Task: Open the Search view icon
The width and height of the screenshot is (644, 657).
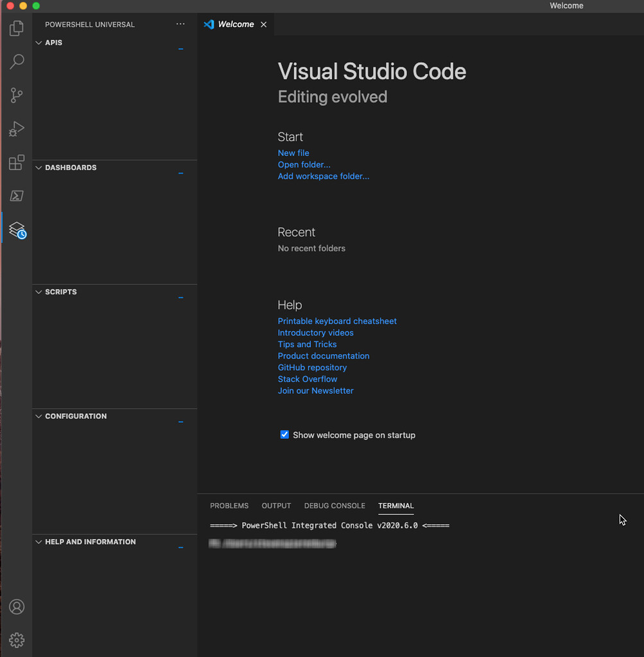Action: (x=16, y=61)
